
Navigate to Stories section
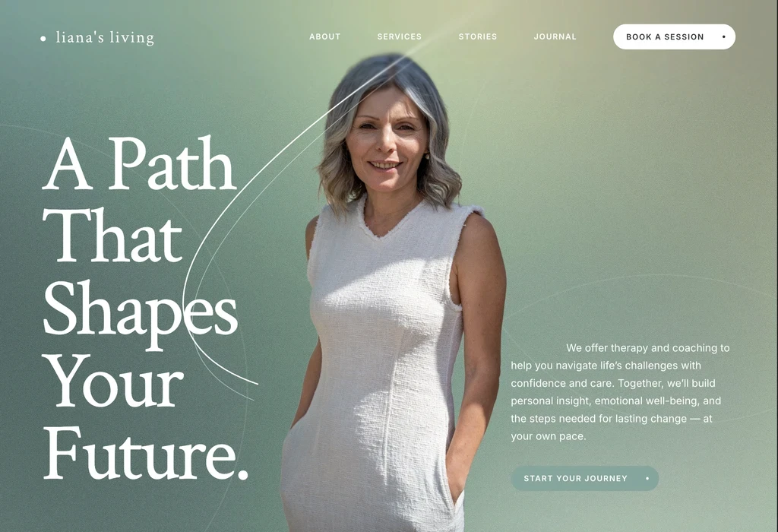click(478, 36)
